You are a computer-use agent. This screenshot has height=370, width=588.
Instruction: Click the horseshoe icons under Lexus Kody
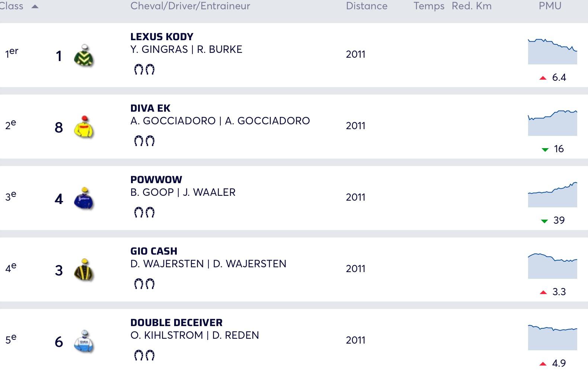tap(144, 69)
